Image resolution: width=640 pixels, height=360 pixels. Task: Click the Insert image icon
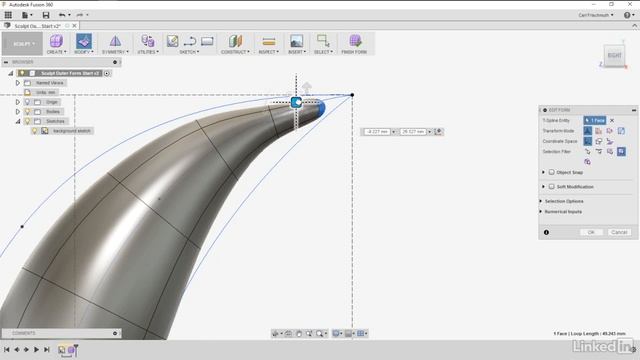(296, 41)
